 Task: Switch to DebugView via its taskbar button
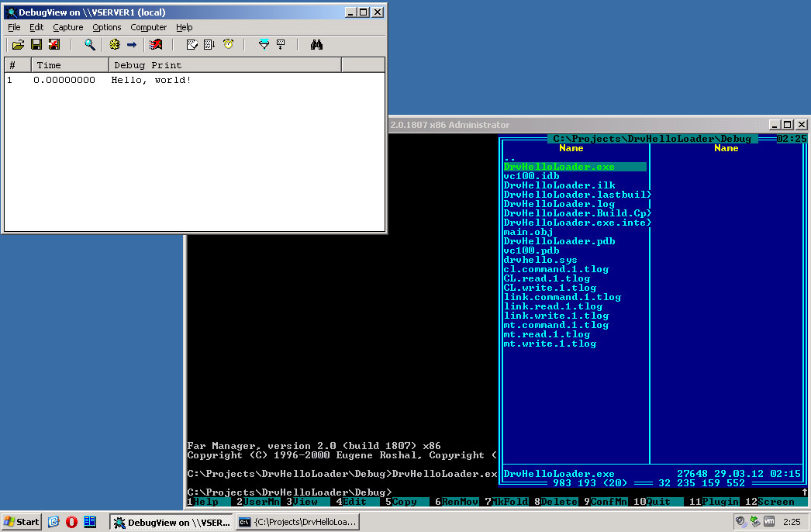point(171,522)
